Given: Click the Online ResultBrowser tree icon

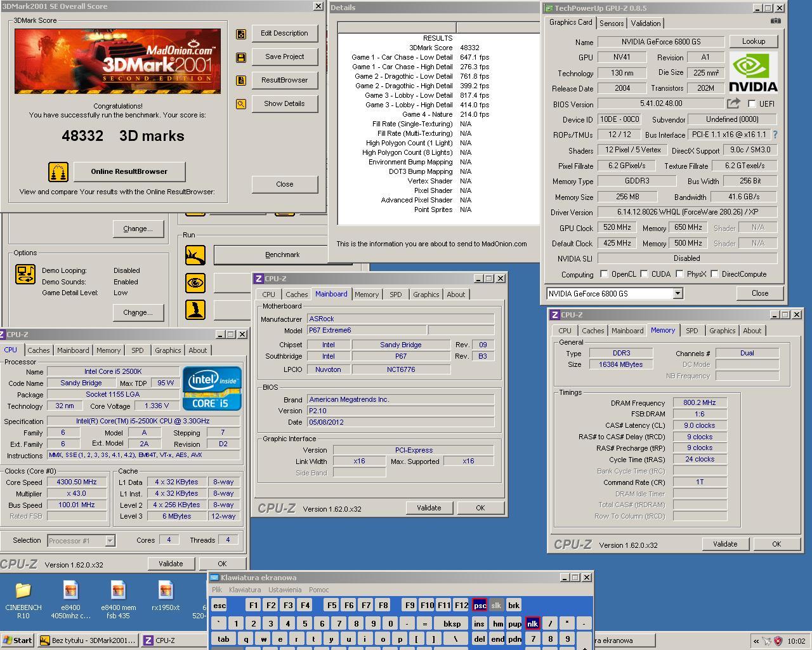Looking at the screenshot, I should [x=58, y=172].
